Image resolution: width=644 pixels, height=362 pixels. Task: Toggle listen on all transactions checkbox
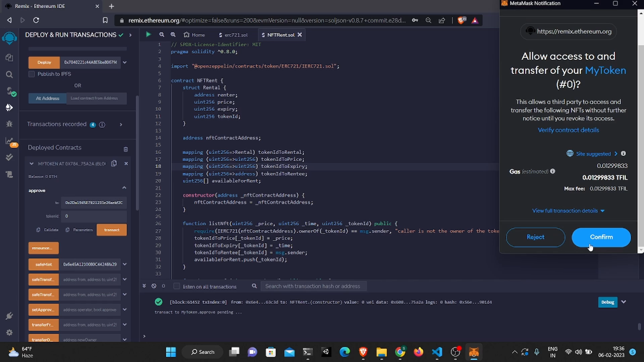[x=177, y=286]
